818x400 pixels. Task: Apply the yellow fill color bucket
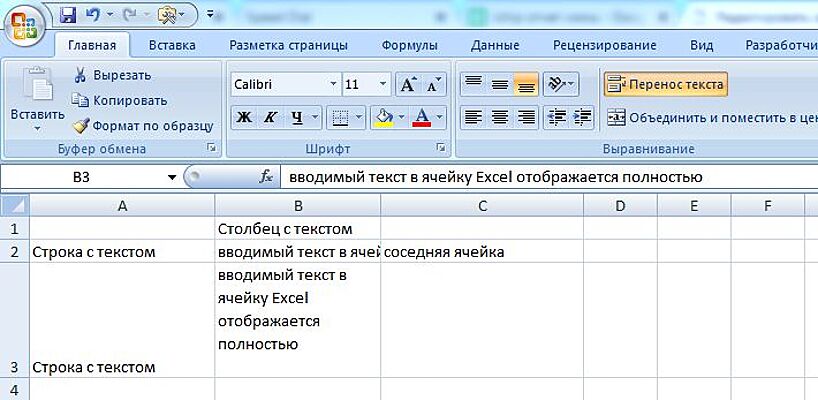pos(382,117)
